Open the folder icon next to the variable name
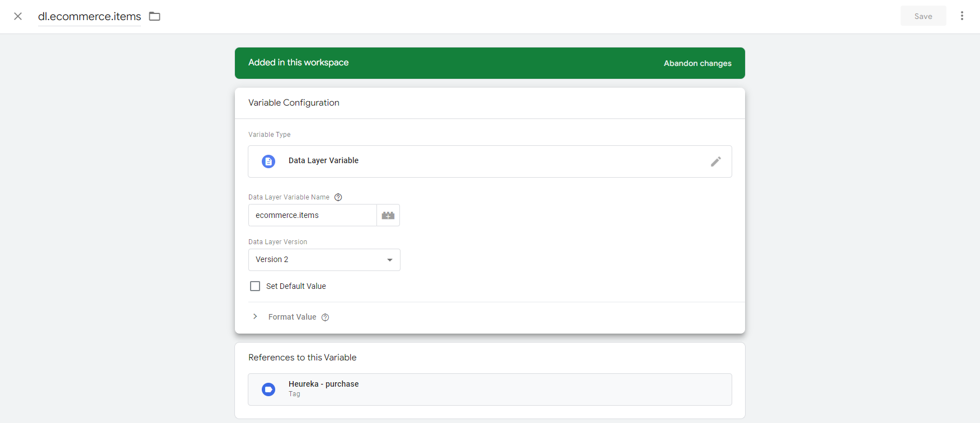The image size is (980, 423). (155, 16)
